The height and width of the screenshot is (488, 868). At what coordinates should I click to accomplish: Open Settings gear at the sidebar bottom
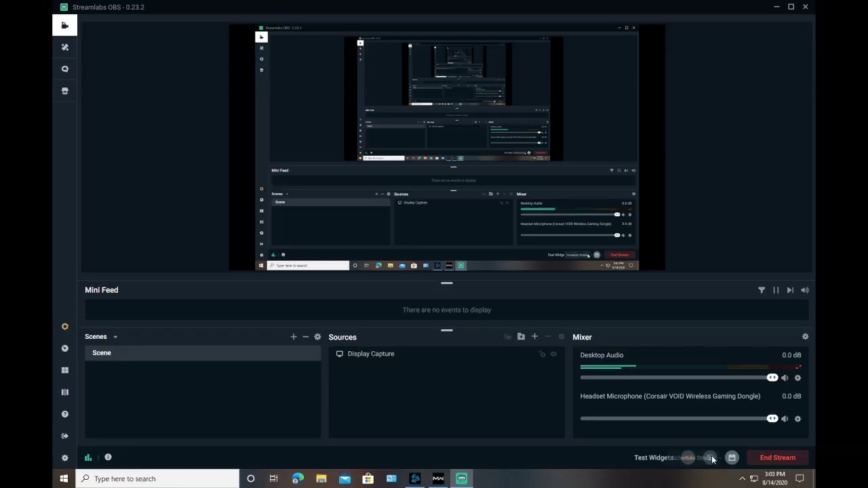(x=65, y=458)
